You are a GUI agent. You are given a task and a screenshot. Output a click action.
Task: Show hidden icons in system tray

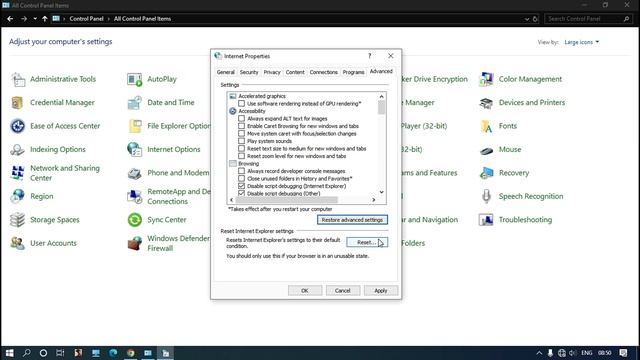click(539, 353)
